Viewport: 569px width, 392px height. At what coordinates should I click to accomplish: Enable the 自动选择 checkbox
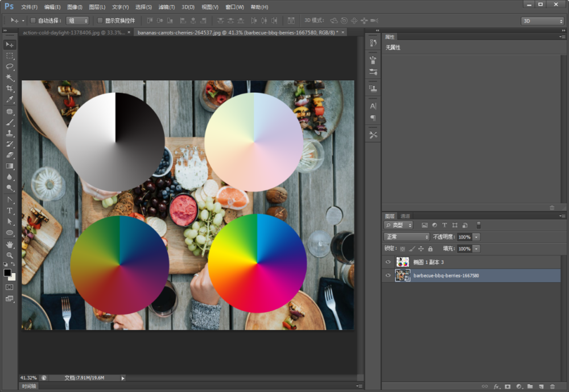(x=33, y=20)
